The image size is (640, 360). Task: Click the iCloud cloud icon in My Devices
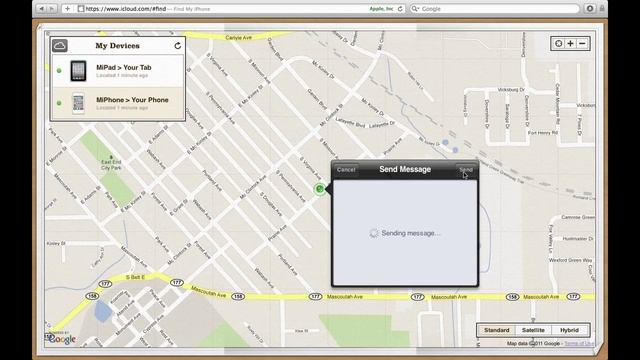(x=60, y=46)
